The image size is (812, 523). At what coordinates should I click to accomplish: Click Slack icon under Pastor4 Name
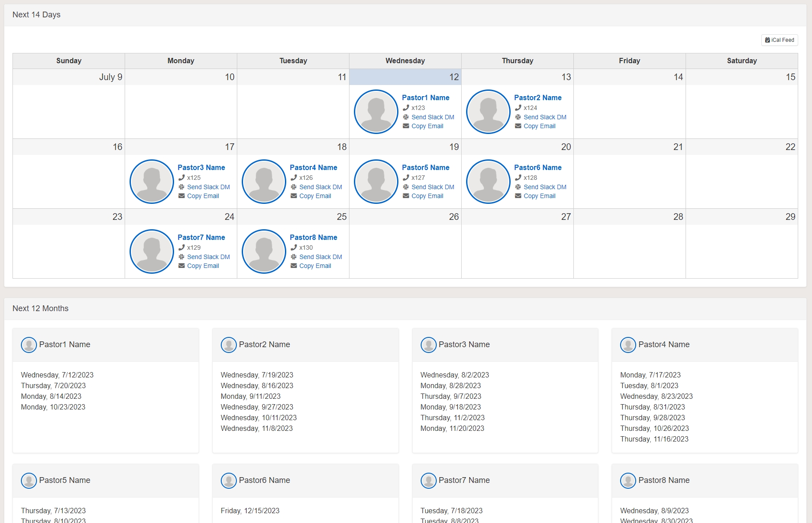[294, 187]
